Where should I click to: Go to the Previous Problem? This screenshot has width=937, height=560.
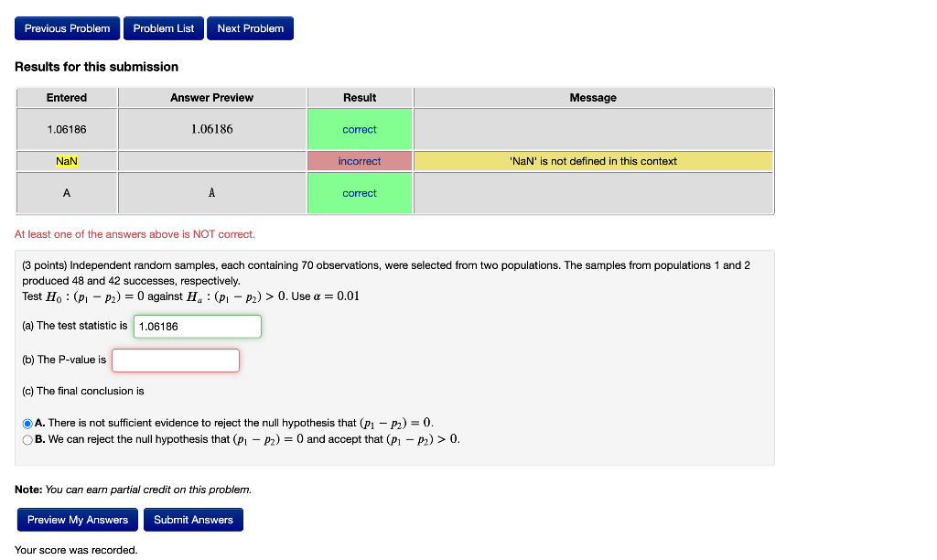tap(67, 28)
